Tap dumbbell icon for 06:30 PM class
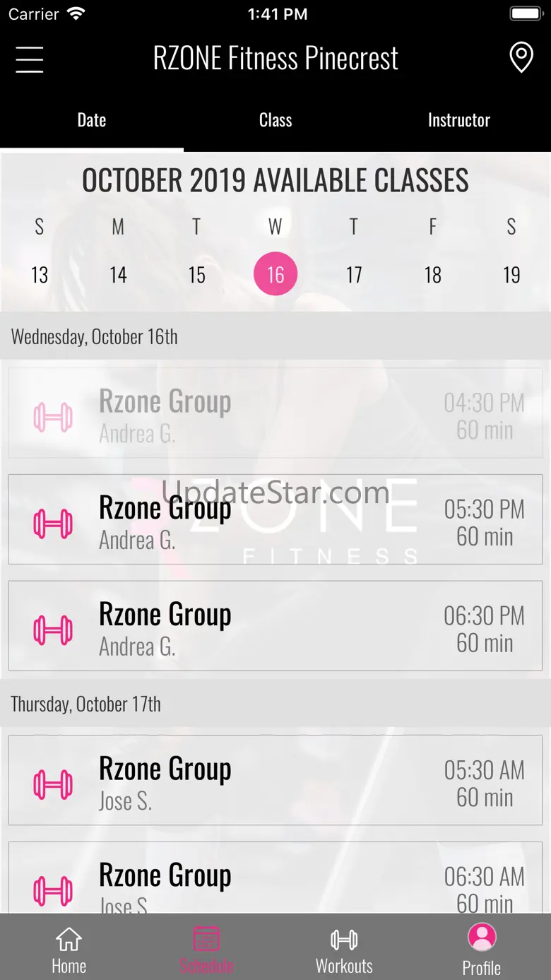This screenshot has height=980, width=551. [53, 630]
